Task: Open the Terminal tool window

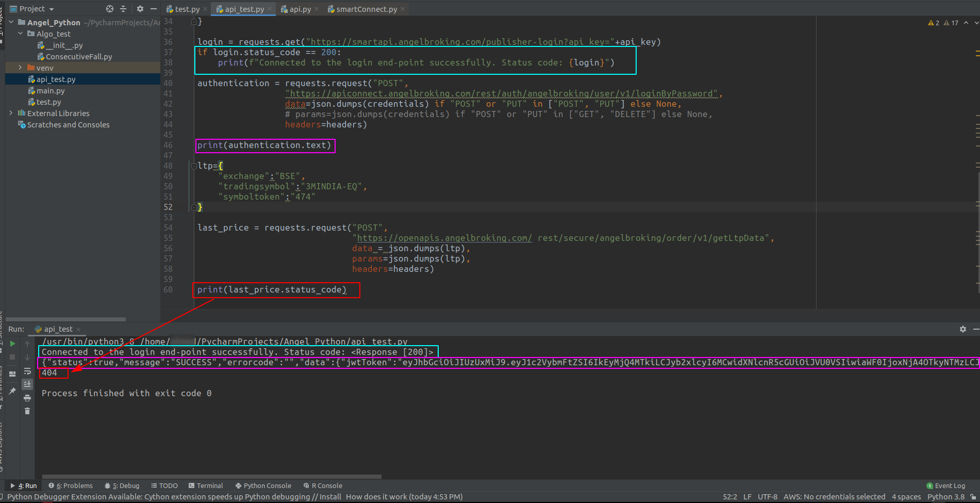Action: click(x=206, y=485)
